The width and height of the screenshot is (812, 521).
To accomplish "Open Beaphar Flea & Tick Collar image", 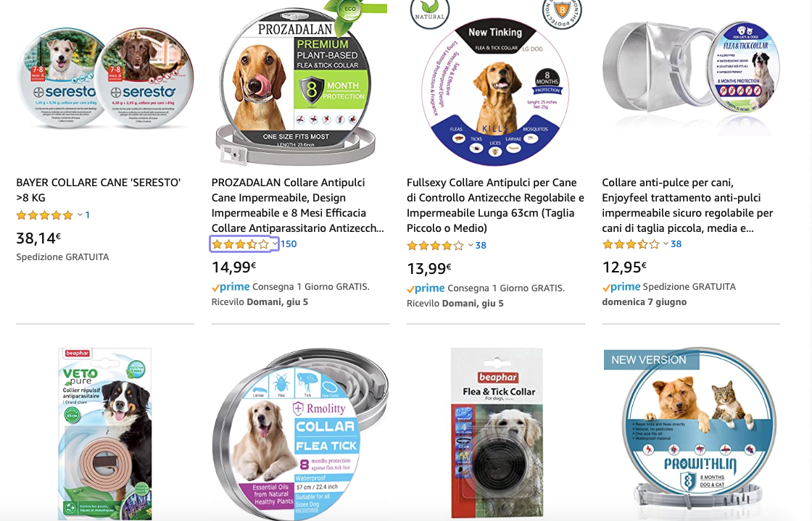I will point(496,433).
